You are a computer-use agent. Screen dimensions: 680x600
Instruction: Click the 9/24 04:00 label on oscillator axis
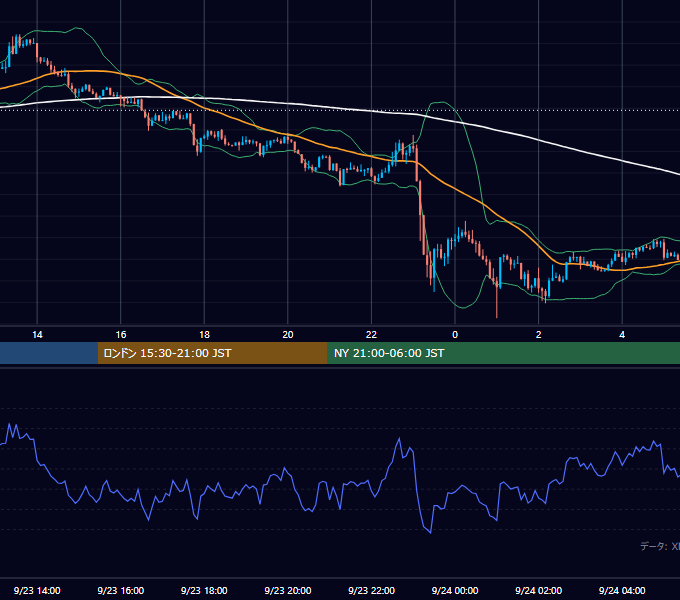(622, 590)
